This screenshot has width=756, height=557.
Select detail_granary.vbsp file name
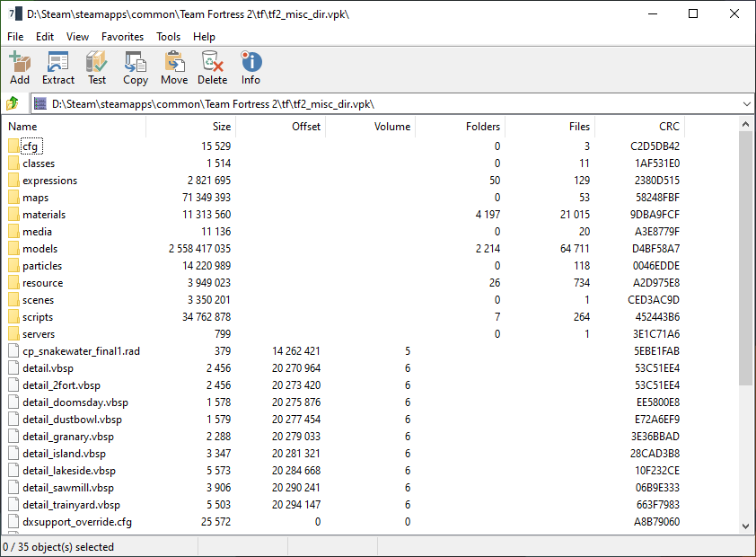point(68,437)
